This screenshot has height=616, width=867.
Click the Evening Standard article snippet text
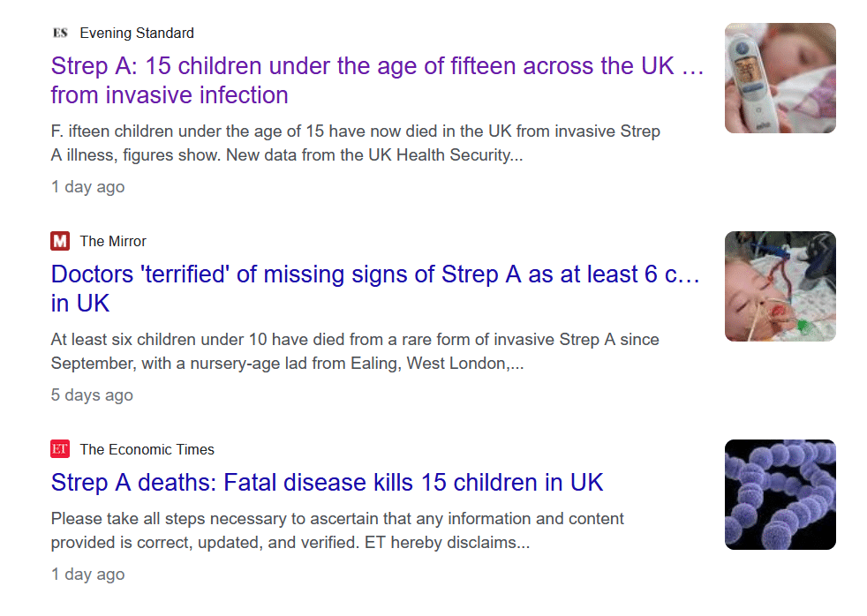[x=356, y=143]
